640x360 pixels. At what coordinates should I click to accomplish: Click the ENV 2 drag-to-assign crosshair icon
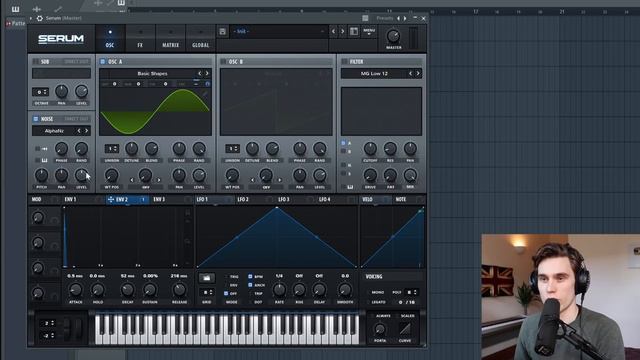(x=111, y=199)
